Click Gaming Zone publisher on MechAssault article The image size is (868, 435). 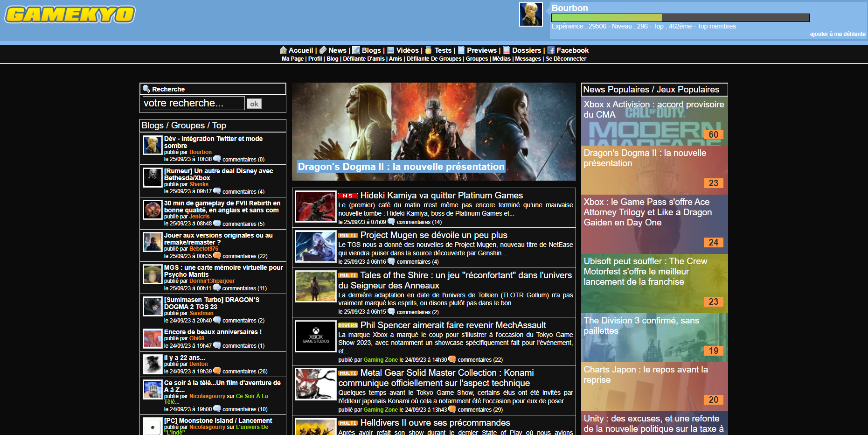(x=381, y=360)
